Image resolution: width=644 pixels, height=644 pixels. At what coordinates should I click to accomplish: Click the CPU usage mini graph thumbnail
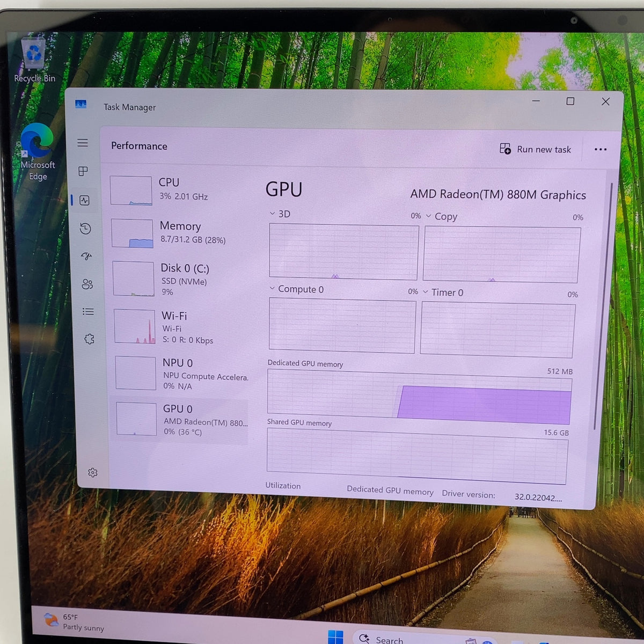pos(131,191)
